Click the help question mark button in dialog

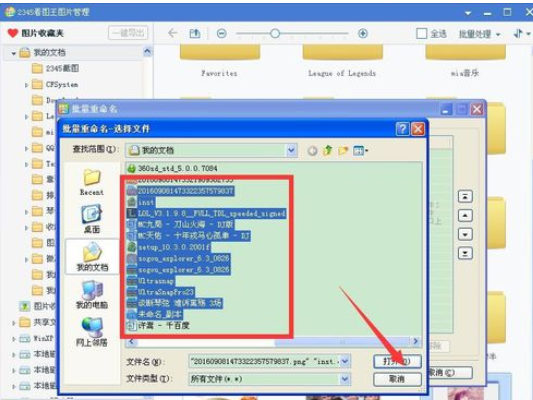click(x=402, y=129)
